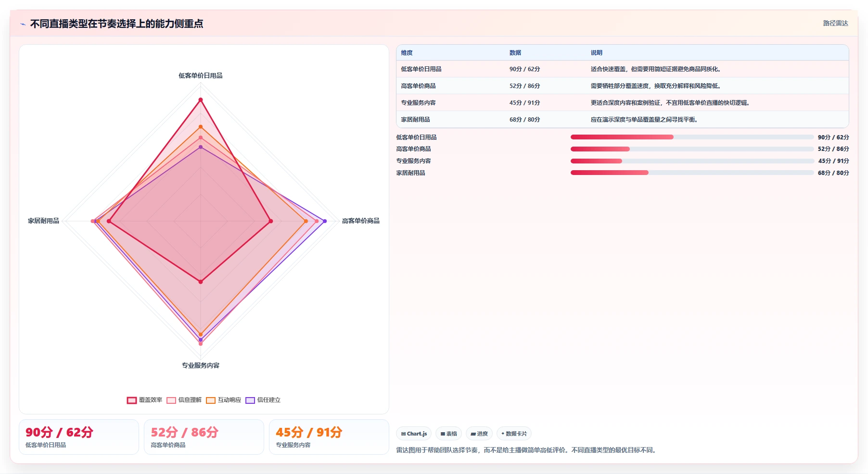868x474 pixels.
Task: Click the 数据卡片 tag chip
Action: click(x=514, y=434)
